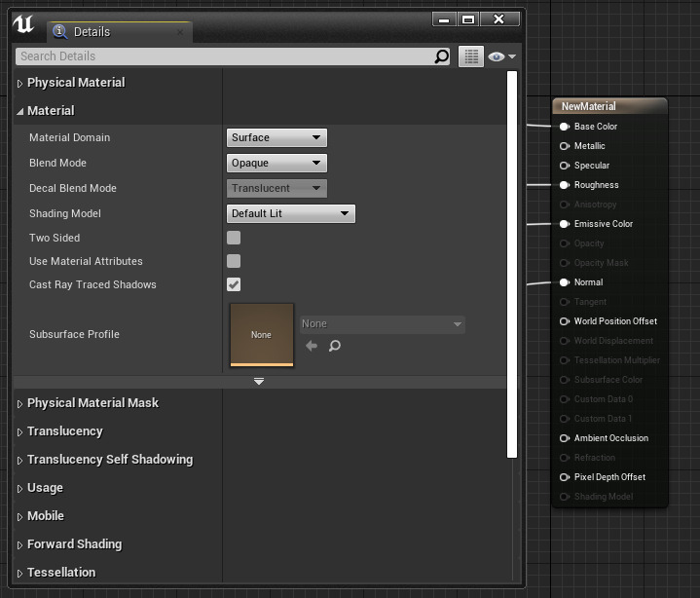Click the search magnifier icon in Details

(442, 56)
